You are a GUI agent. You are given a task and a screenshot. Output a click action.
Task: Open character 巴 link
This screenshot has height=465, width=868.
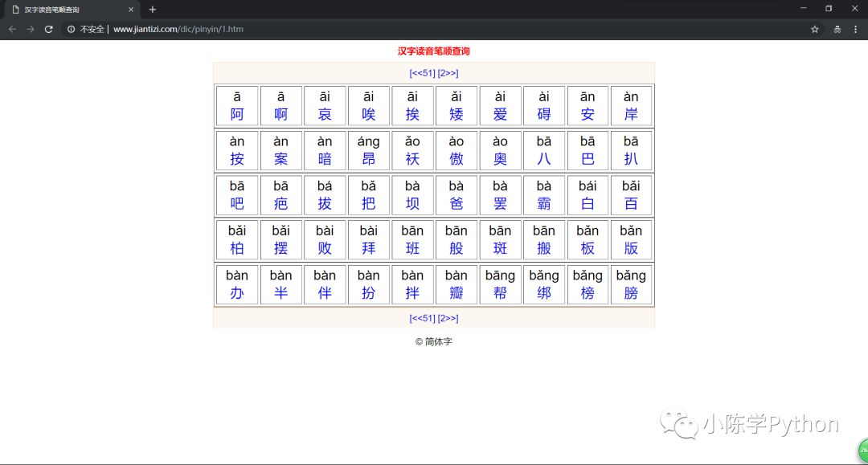(588, 159)
